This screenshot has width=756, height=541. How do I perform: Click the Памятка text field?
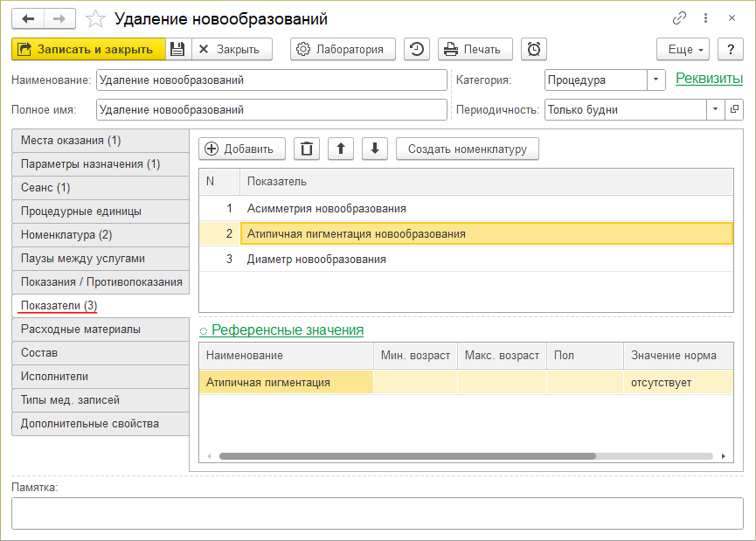click(377, 513)
